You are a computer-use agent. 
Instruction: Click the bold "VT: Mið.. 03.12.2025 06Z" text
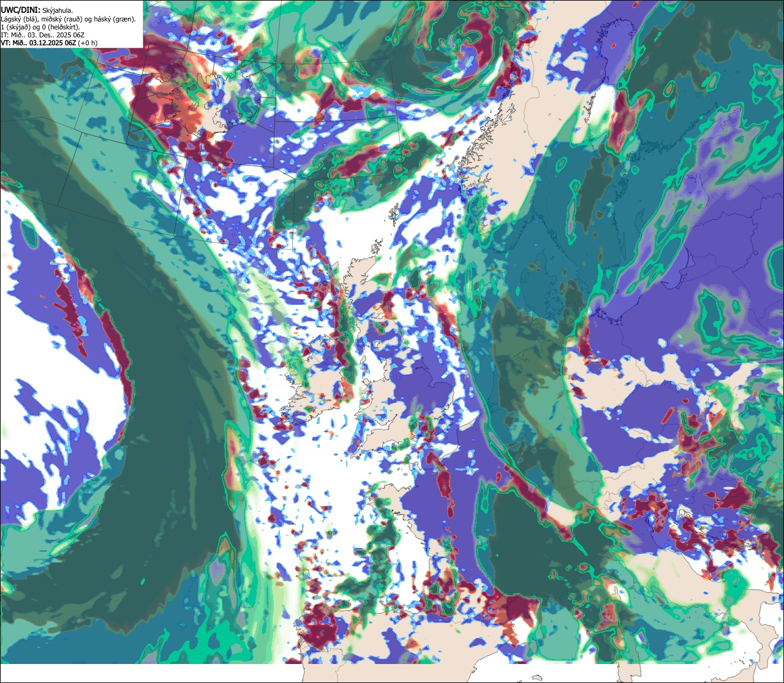[39, 43]
